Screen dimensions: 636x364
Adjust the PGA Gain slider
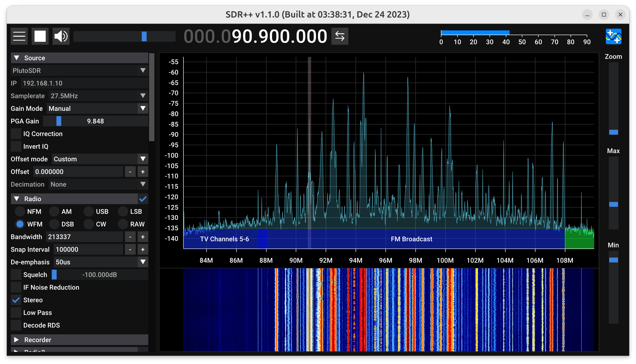(96, 121)
